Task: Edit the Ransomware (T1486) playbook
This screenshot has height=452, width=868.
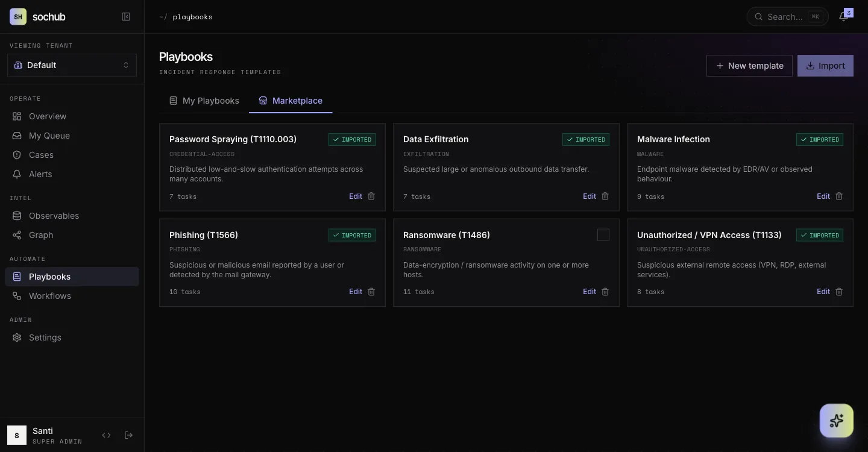Action: click(x=590, y=292)
